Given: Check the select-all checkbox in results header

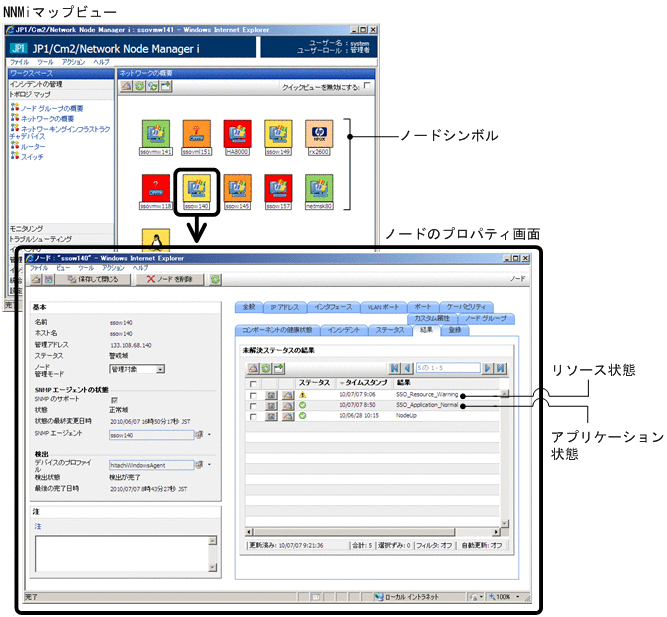Looking at the screenshot, I should point(253,383).
